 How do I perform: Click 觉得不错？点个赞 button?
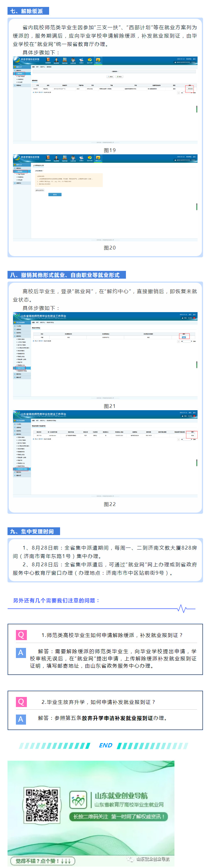point(42,860)
